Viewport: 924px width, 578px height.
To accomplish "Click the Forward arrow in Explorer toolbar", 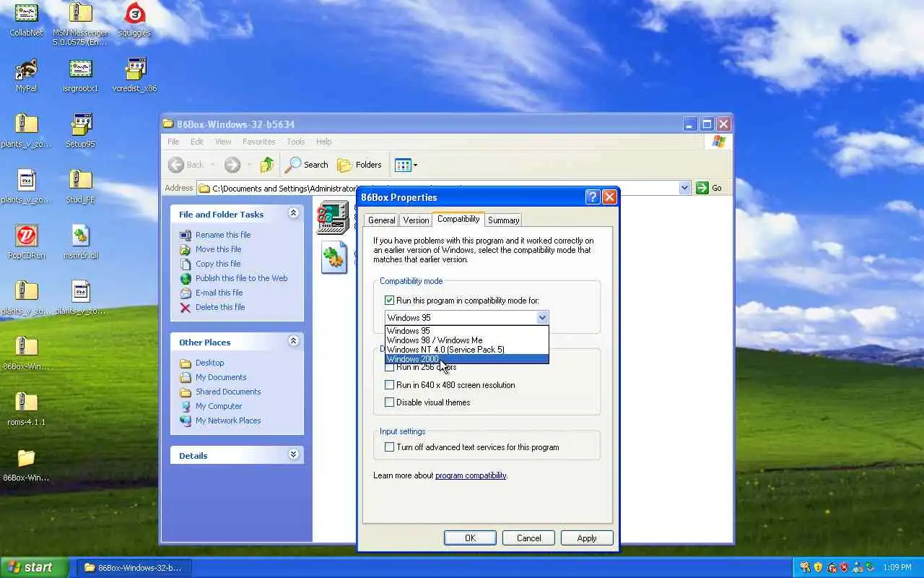I will [232, 165].
